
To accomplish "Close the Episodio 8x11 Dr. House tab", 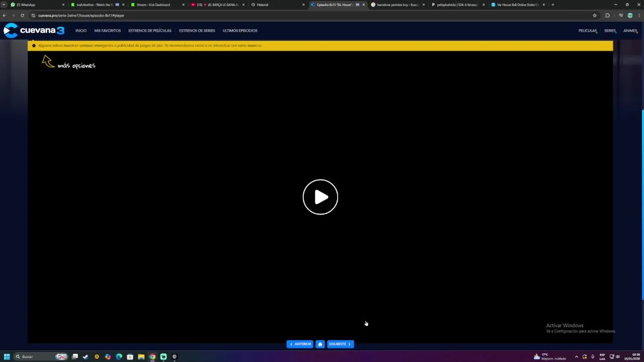I will click(x=364, y=5).
